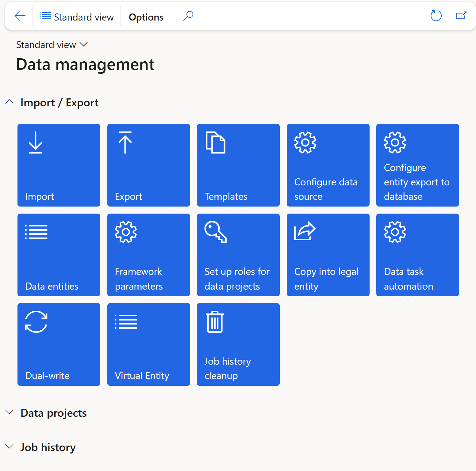Open the Dual-write tile
Screen dimensions: 476x471
[x=59, y=344]
